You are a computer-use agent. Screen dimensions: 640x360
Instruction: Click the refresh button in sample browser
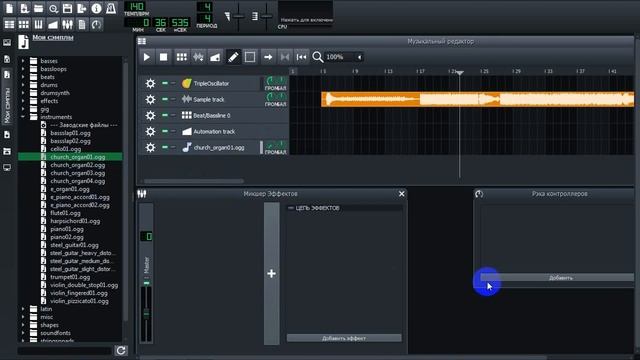point(121,350)
